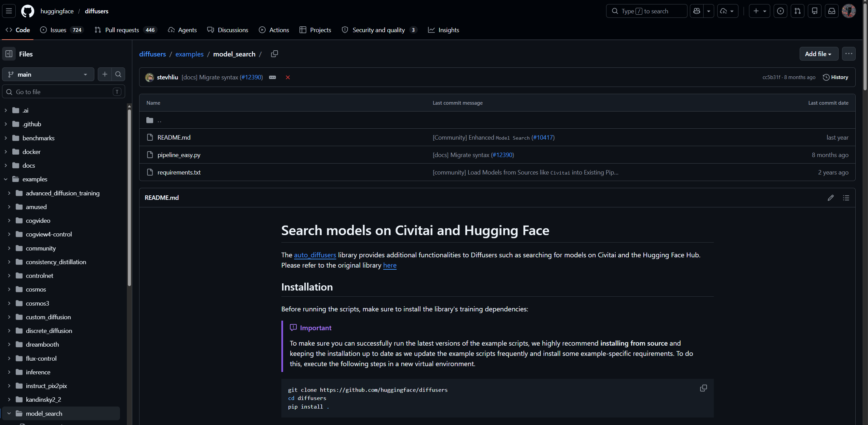868x425 pixels.
Task: Switch to the Security and quality tab
Action: [379, 30]
